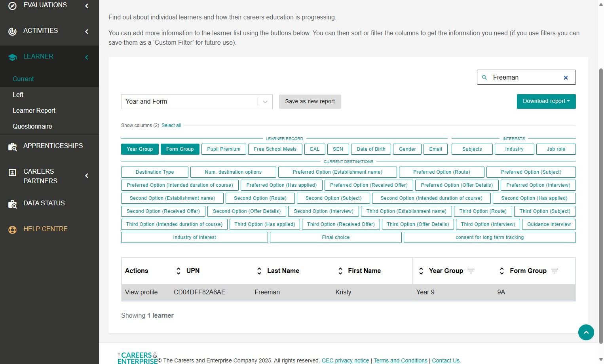The width and height of the screenshot is (604, 364).
Task: Click the scroll-to-top arrow button
Action: click(x=586, y=332)
